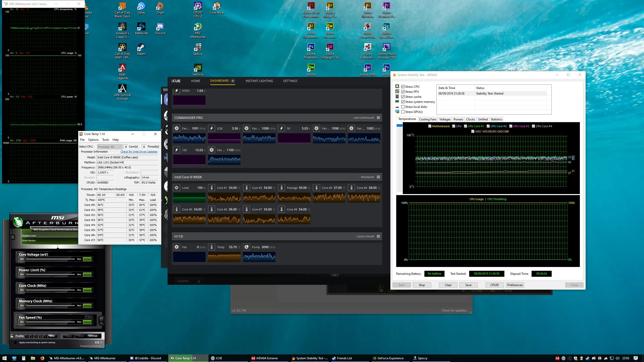Open the Apex Legends desktop icon
The height and width of the screenshot is (362, 644).
122,72
